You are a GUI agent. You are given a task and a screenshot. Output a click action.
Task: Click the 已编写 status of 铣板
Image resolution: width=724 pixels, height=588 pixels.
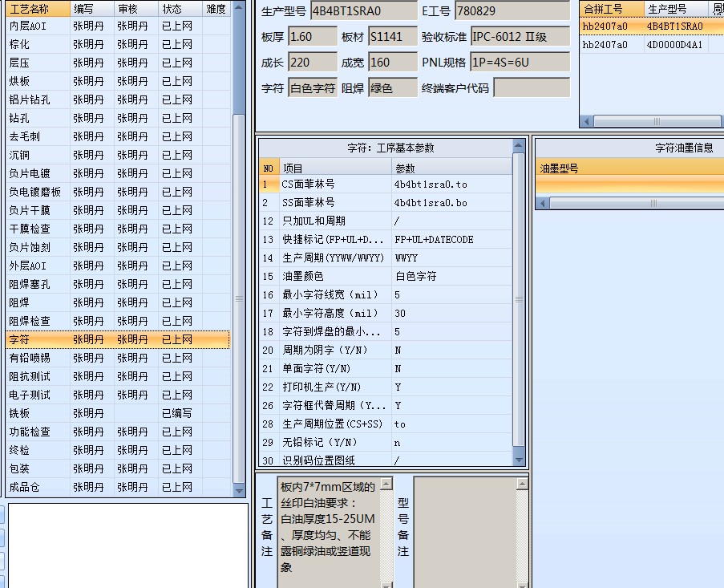point(177,413)
